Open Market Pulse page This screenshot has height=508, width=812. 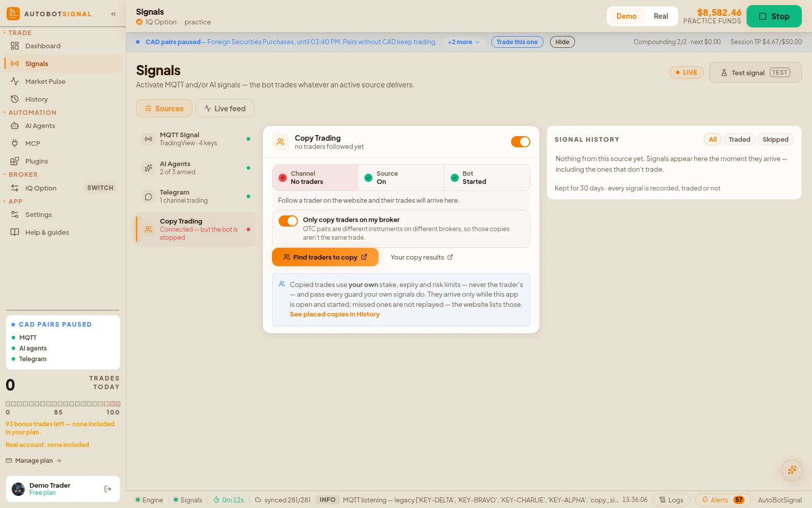click(63, 81)
